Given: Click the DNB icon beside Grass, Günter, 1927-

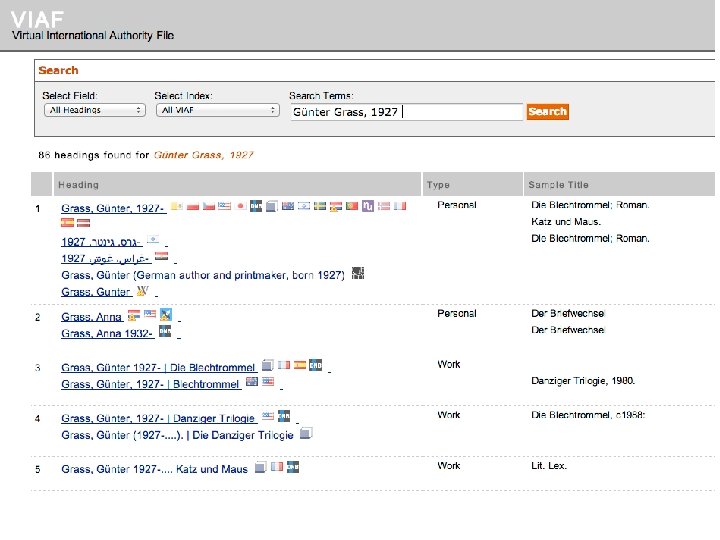Looking at the screenshot, I should tap(256, 206).
